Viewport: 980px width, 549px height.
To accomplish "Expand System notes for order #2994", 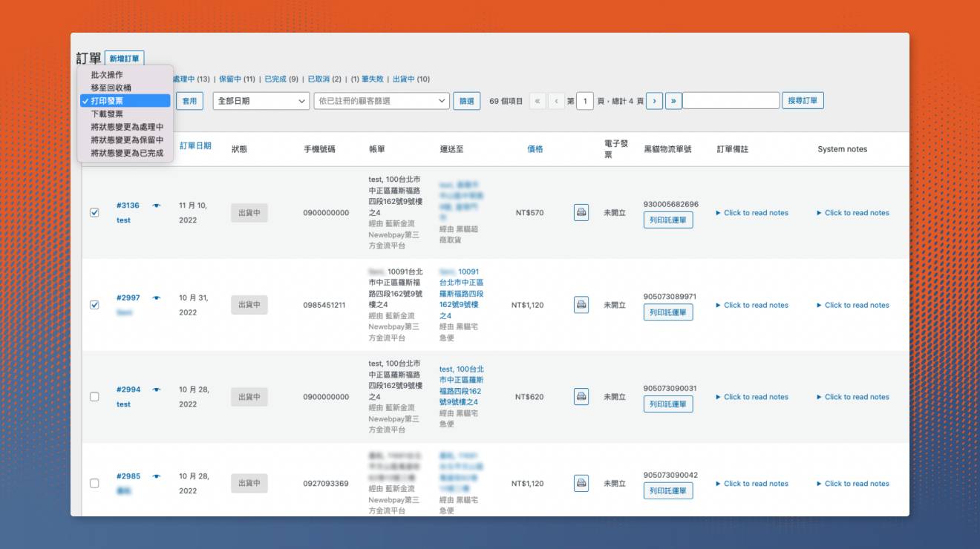I will click(853, 397).
